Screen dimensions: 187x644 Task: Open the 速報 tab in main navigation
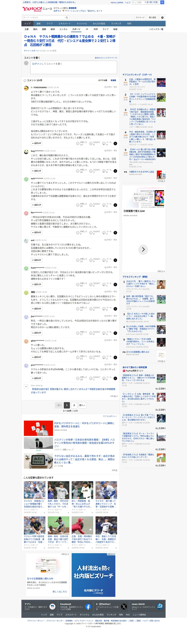[x=38, y=24]
